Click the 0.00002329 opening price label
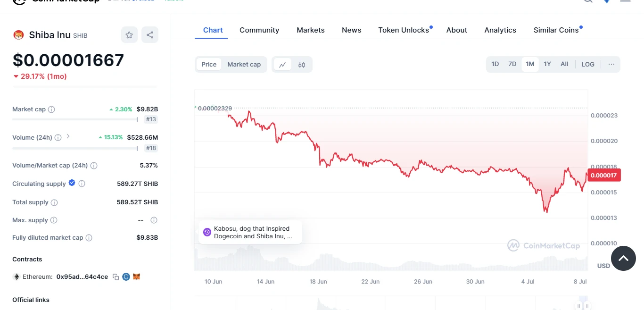644x310 pixels. coord(215,109)
